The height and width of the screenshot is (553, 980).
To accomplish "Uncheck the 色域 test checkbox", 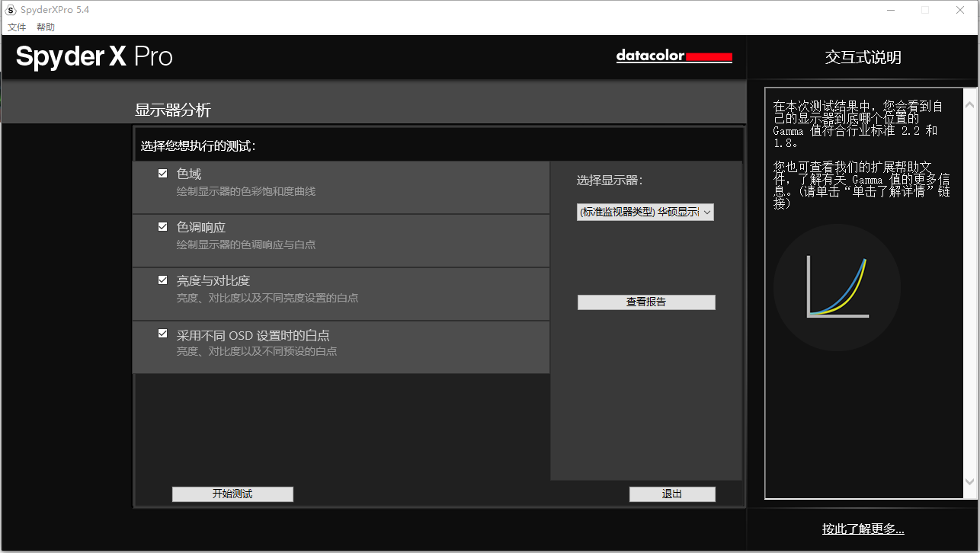I will tap(162, 174).
